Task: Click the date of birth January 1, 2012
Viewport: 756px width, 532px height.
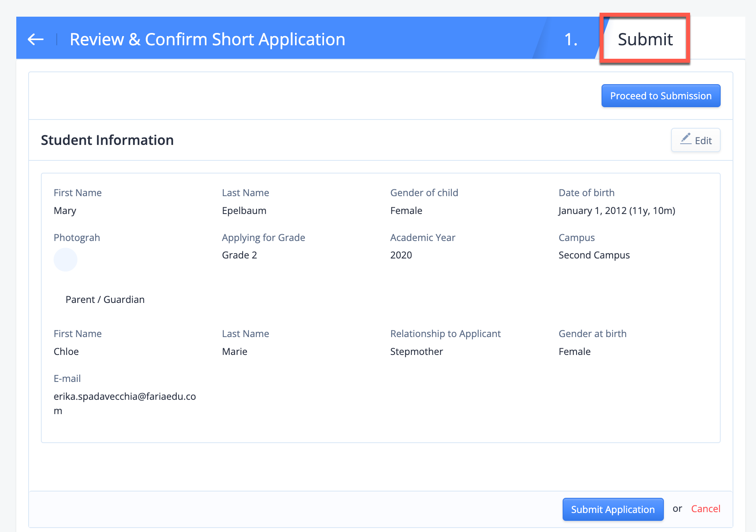Action: (617, 210)
